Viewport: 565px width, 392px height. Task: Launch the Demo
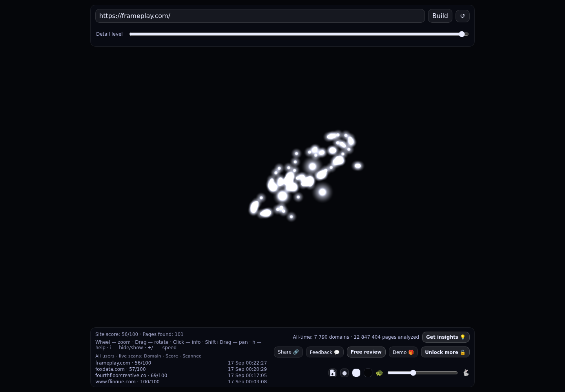pos(403,352)
